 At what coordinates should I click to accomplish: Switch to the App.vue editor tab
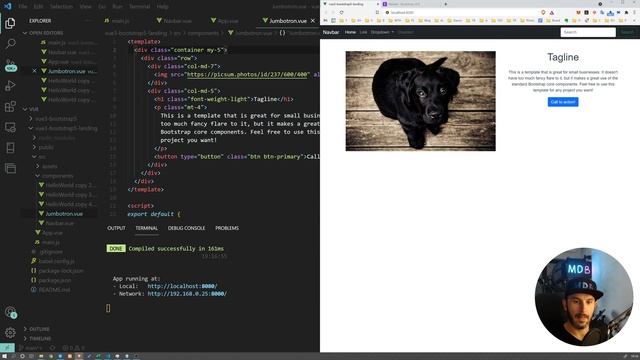coord(225,20)
